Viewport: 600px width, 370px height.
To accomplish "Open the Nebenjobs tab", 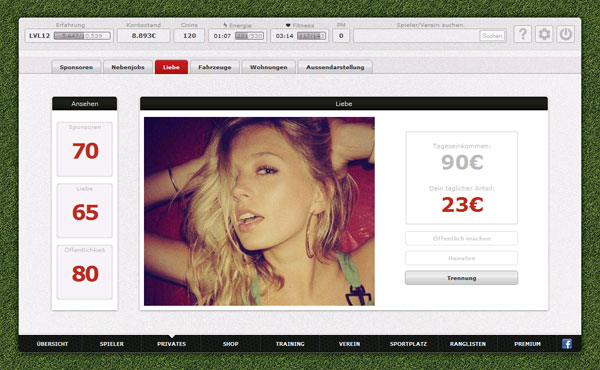I will pos(128,67).
